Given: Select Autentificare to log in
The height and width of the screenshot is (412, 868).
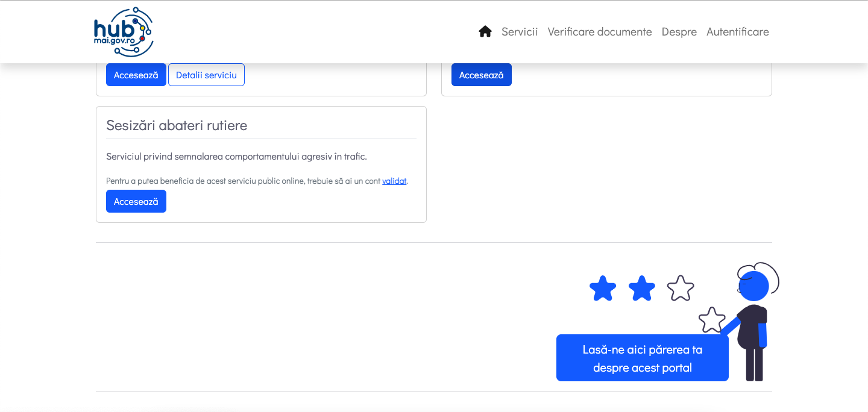Looking at the screenshot, I should point(737,31).
